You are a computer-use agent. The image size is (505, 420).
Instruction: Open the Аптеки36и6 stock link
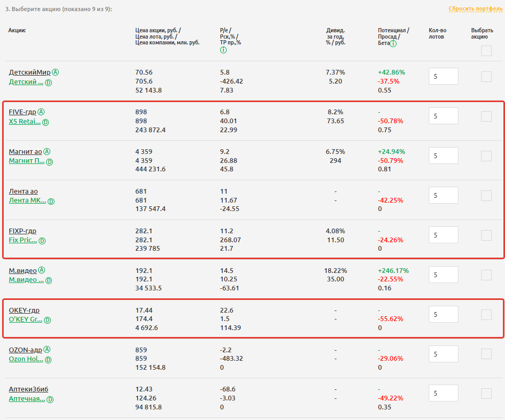[29, 390]
